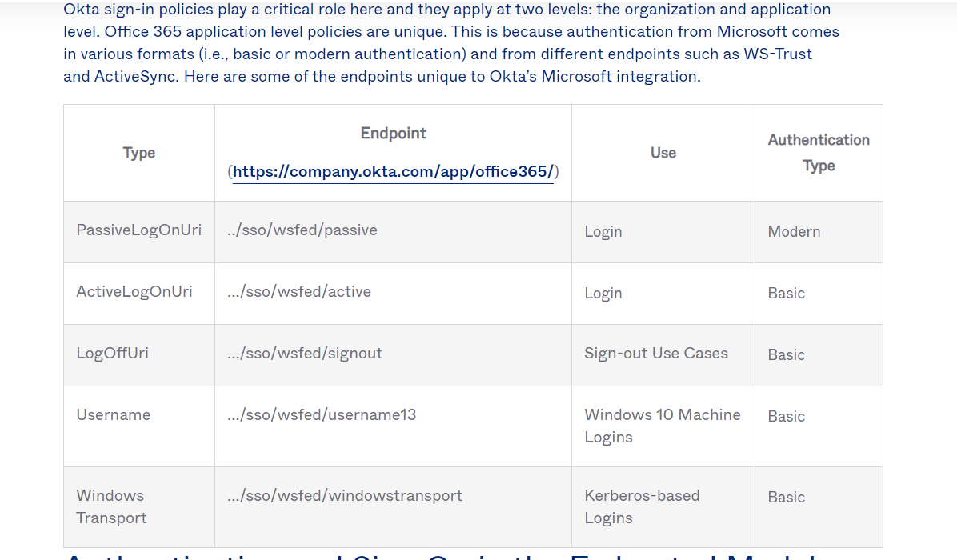This screenshot has width=957, height=560.
Task: Select the 'Use' column header
Action: coord(663,153)
